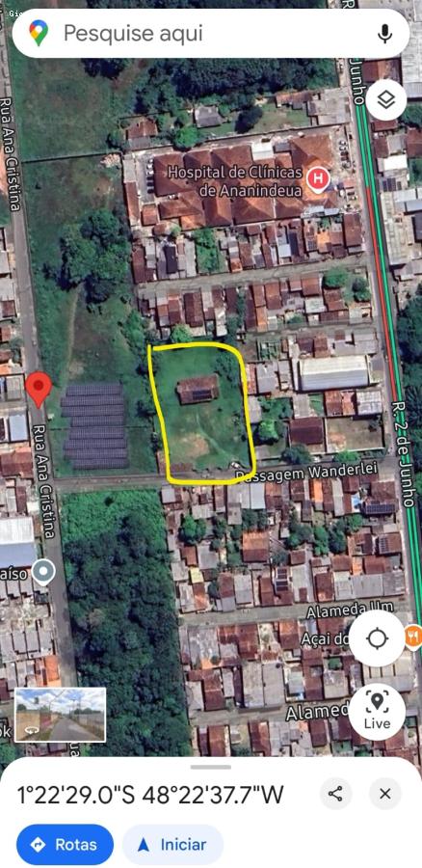Open the Street View thumbnail
Screen dimensions: 422x868
click(x=61, y=715)
